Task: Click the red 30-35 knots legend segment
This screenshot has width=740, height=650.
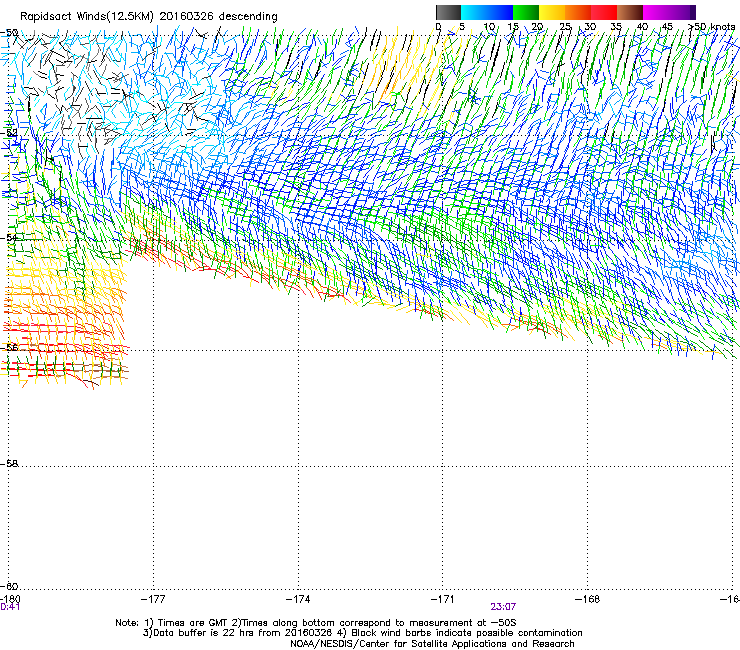Action: tap(604, 12)
